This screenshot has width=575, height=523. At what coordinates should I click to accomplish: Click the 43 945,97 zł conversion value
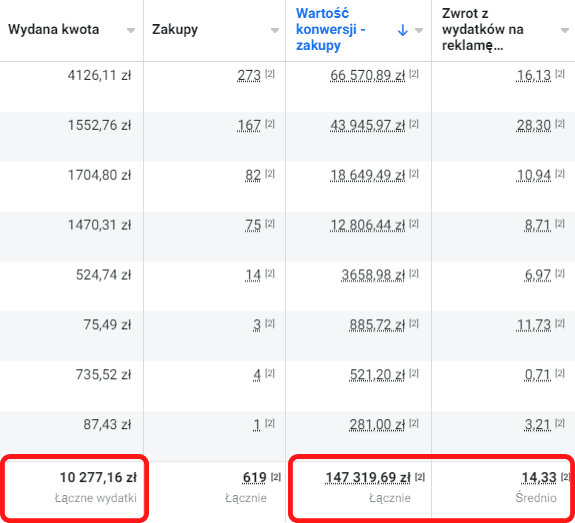[367, 125]
